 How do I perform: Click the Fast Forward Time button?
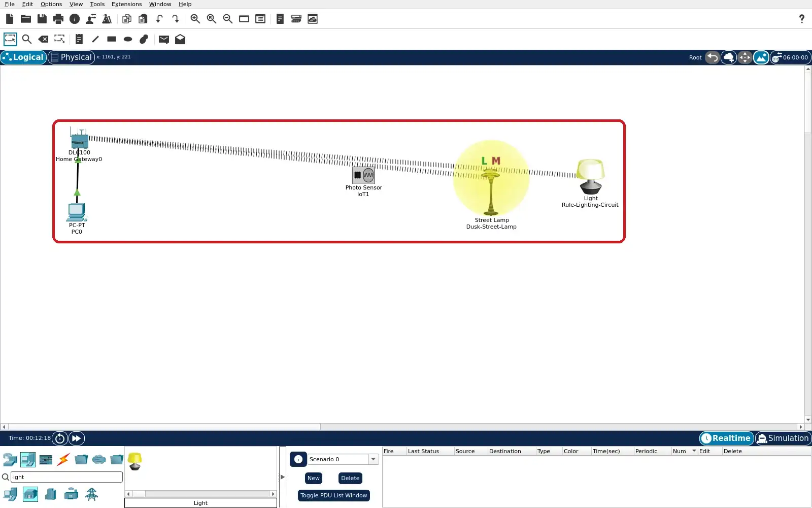tap(77, 438)
